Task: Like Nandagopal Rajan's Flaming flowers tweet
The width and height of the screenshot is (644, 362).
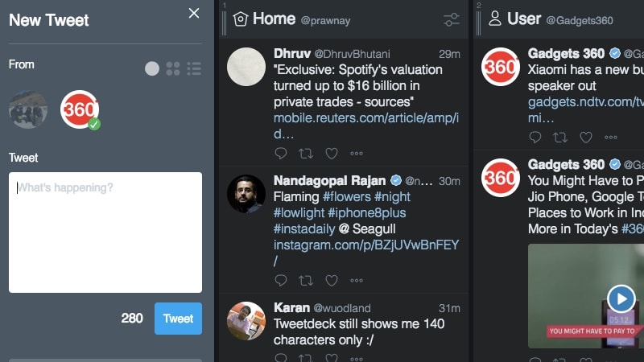Action: coord(332,281)
